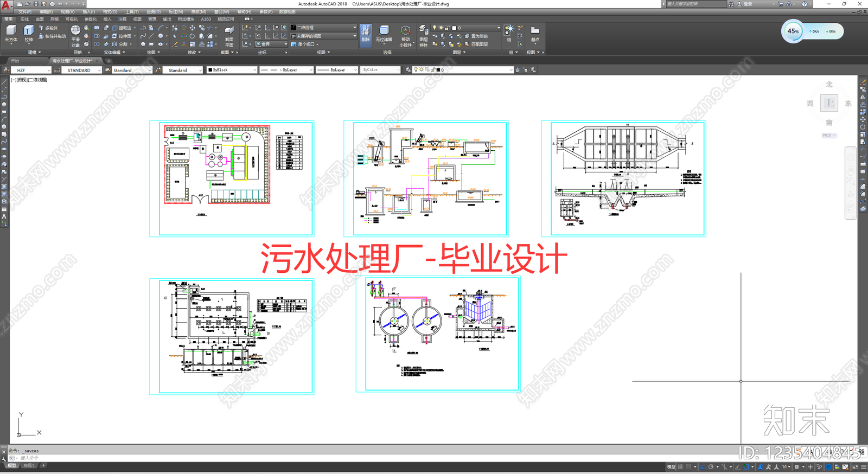Click the open file icon in quick access toolbar
Screen dimensions: 868x474
(x=27, y=4)
